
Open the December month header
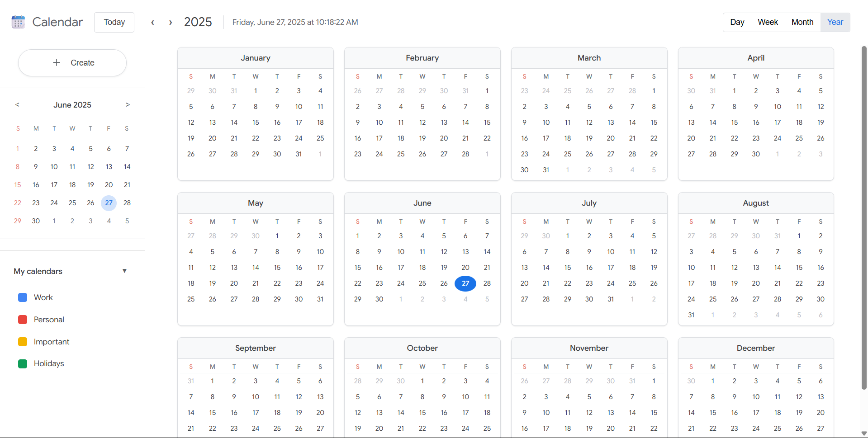click(756, 348)
